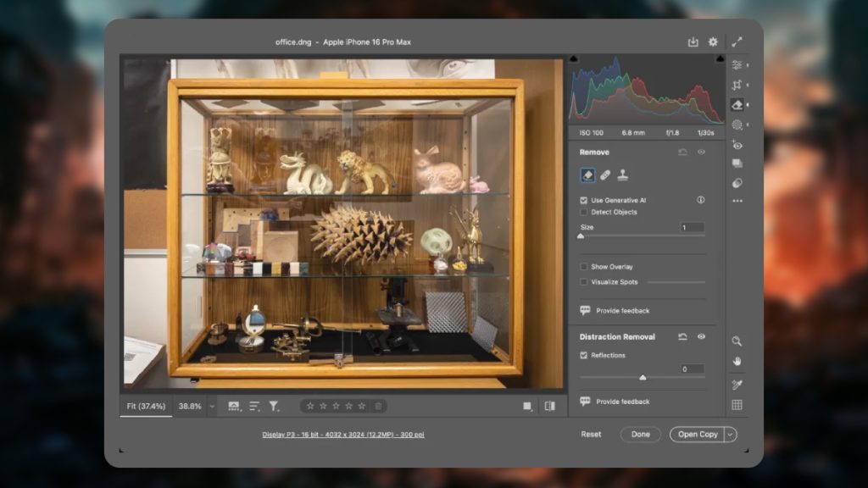Select the Heal brush mode icon

pos(605,175)
